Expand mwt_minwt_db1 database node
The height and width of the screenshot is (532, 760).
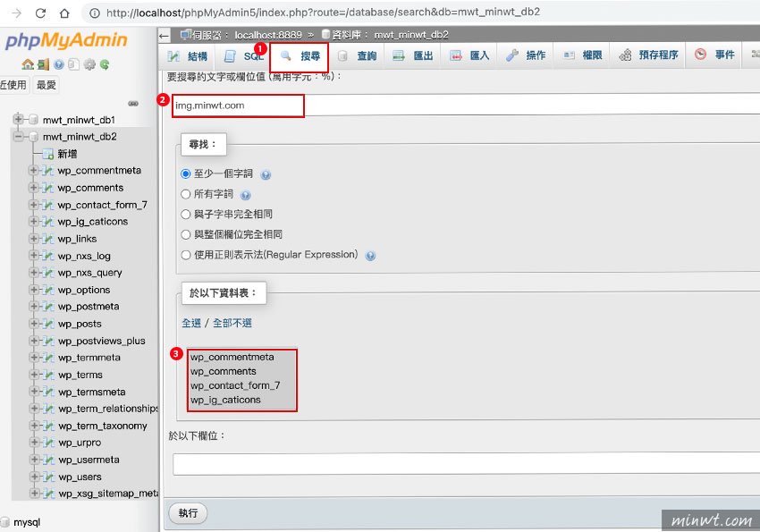coord(19,119)
